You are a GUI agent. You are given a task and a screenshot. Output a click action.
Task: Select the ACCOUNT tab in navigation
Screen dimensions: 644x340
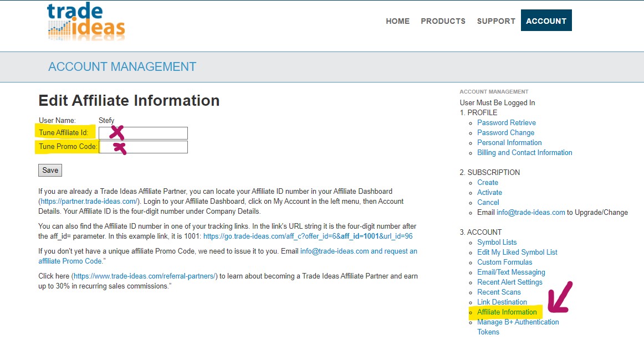[x=546, y=21]
